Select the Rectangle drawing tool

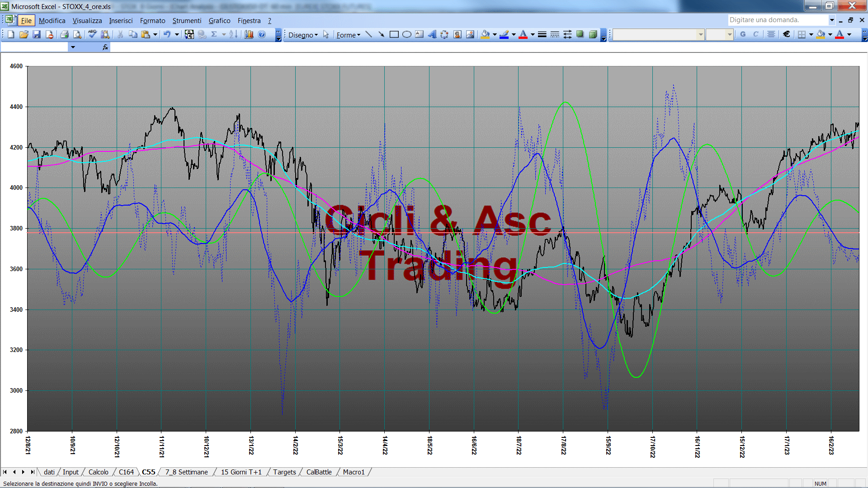[394, 35]
